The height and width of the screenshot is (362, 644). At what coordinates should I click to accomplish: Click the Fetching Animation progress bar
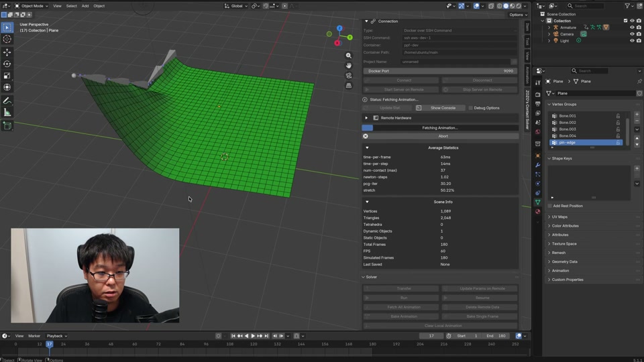click(440, 128)
